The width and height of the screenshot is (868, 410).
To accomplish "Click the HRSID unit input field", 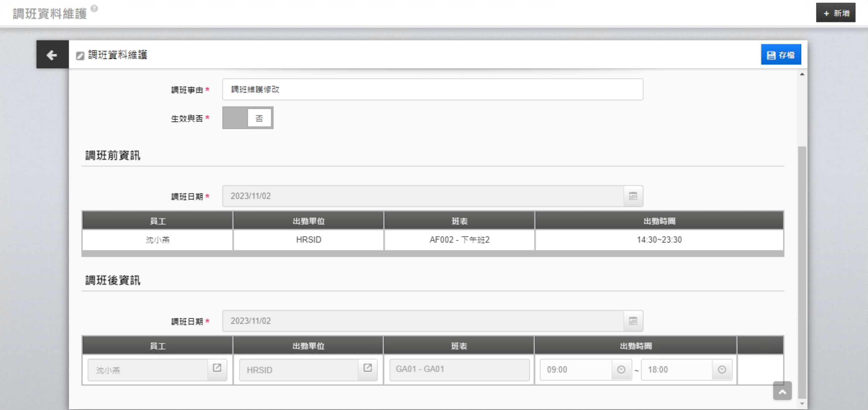I will [x=298, y=370].
